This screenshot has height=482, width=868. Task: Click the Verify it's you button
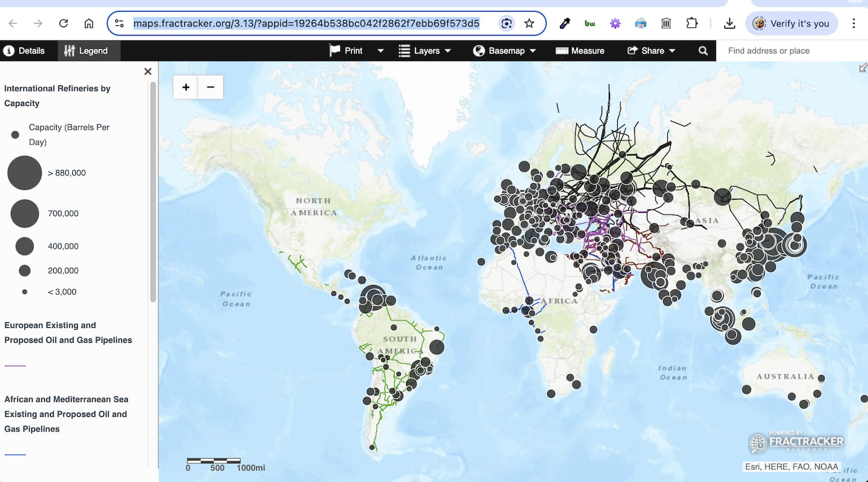[791, 23]
